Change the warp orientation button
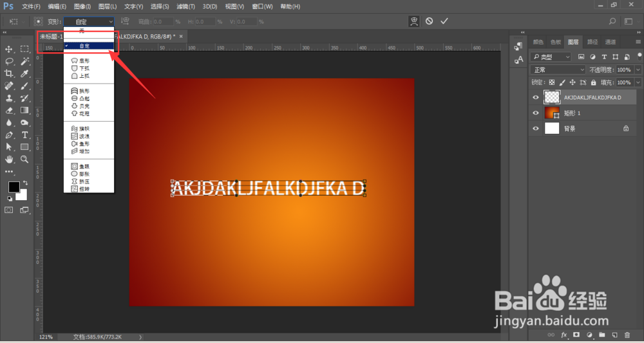Screen dimensions: 644x343 (x=126, y=21)
